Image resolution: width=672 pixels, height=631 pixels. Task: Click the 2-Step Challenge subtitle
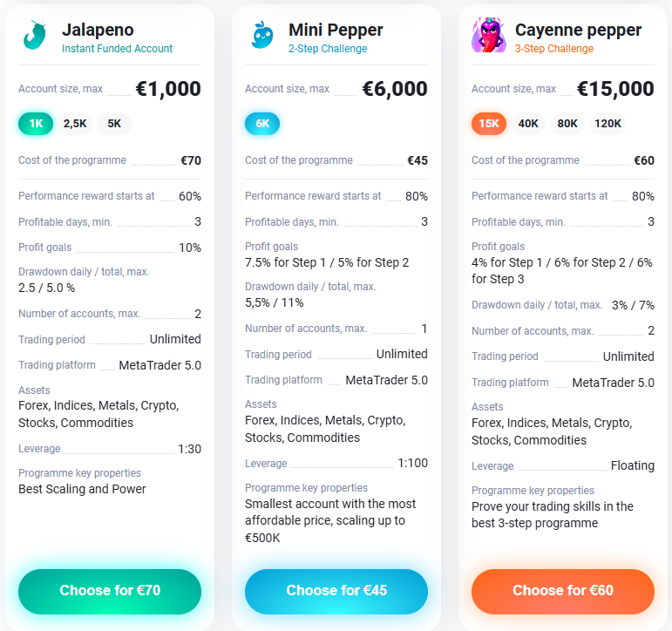[328, 49]
